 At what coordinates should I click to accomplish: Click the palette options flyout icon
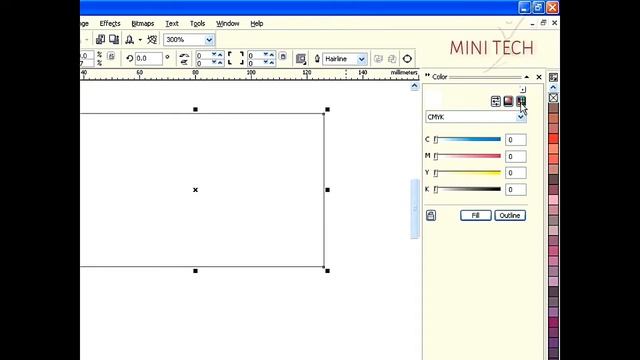tap(553, 77)
